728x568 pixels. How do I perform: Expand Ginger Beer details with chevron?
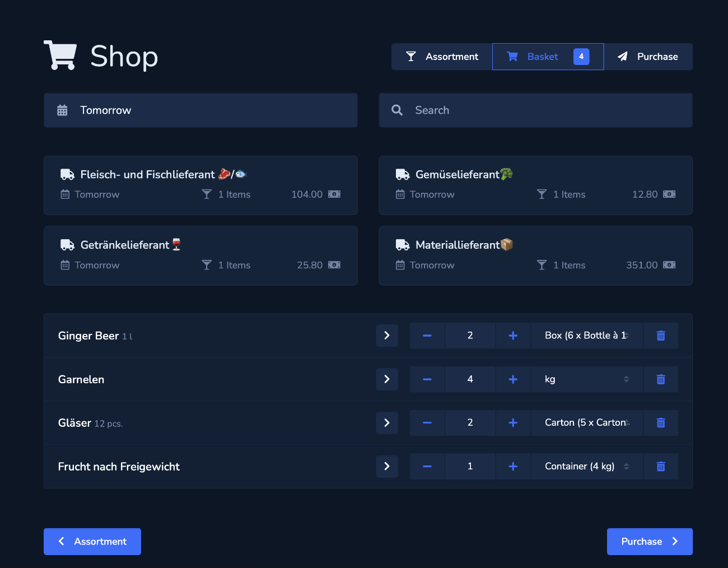coord(387,336)
